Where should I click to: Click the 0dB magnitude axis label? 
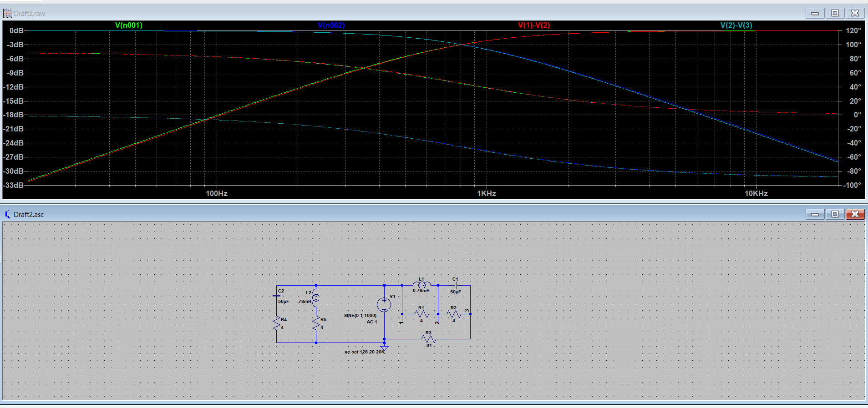point(16,30)
